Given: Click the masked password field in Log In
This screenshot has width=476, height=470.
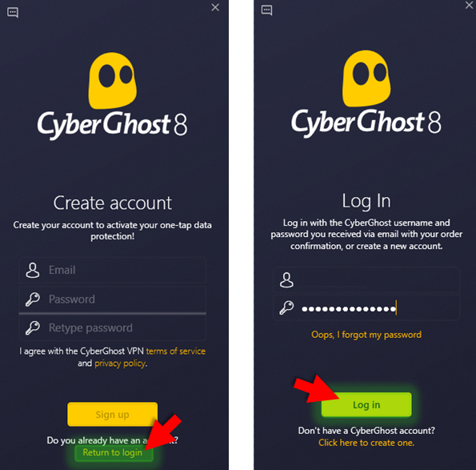Looking at the screenshot, I should [366, 307].
